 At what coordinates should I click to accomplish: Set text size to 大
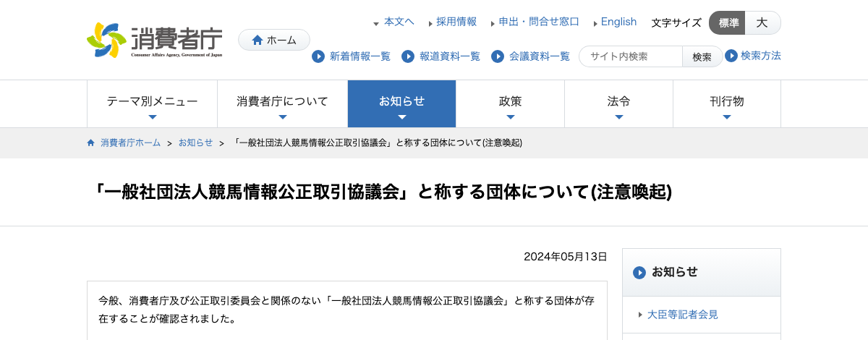[762, 23]
